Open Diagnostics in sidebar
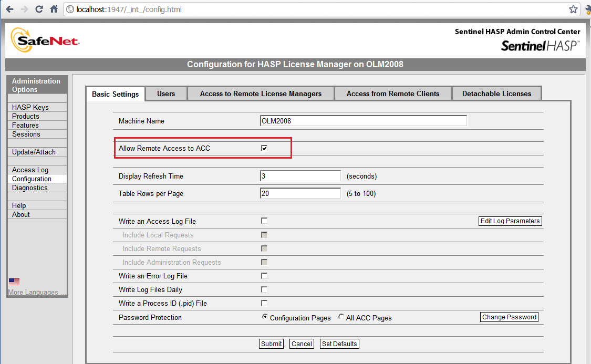Screen dimensions: 591x364 (x=37, y=188)
